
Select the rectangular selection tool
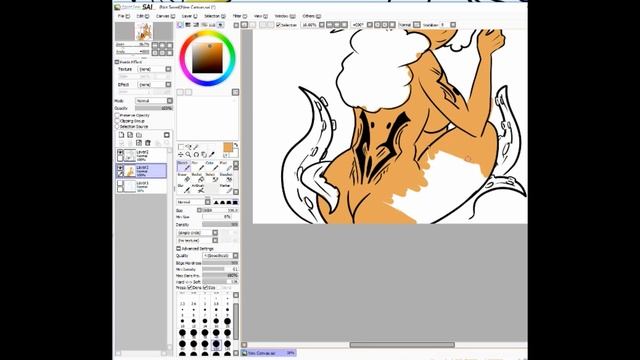tap(181, 147)
